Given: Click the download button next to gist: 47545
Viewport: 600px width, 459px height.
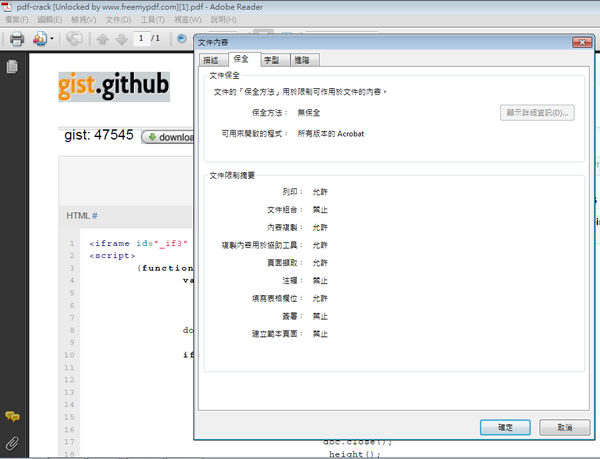Looking at the screenshot, I should [x=168, y=137].
